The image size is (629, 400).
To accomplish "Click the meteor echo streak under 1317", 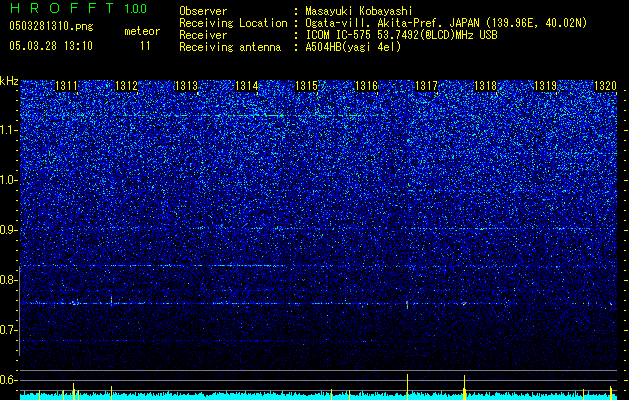I will click(x=407, y=304).
